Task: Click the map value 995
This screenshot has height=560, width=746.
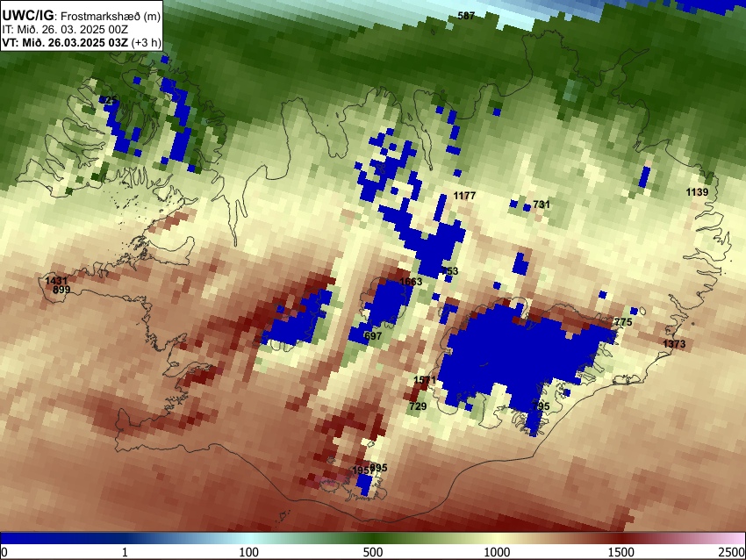Action: [x=379, y=468]
